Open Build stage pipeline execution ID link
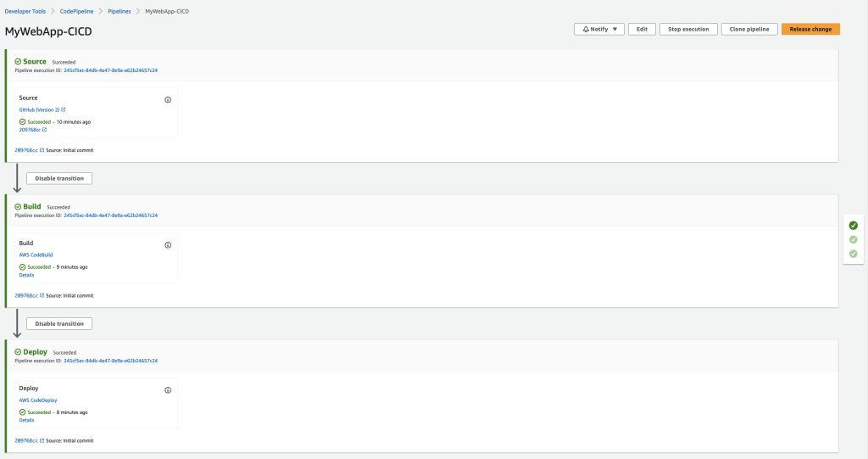Image resolution: width=868 pixels, height=459 pixels. click(111, 216)
